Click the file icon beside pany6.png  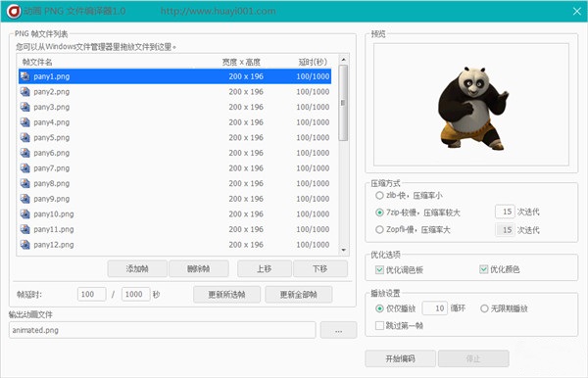25,153
